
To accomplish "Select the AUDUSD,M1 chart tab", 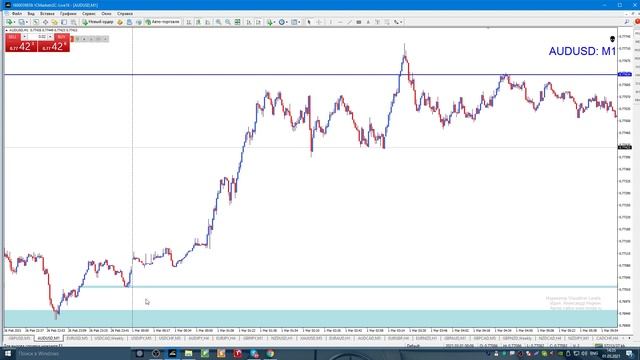I will click(x=49, y=338).
